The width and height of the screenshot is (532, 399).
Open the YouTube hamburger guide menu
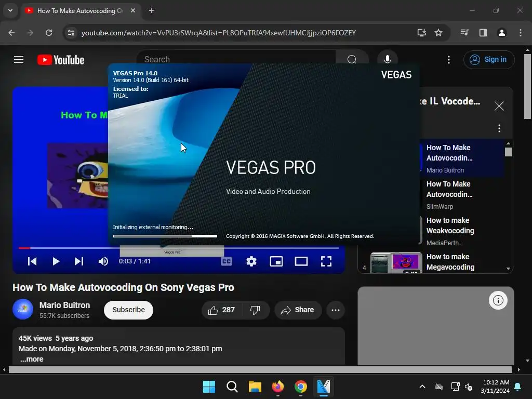19,60
